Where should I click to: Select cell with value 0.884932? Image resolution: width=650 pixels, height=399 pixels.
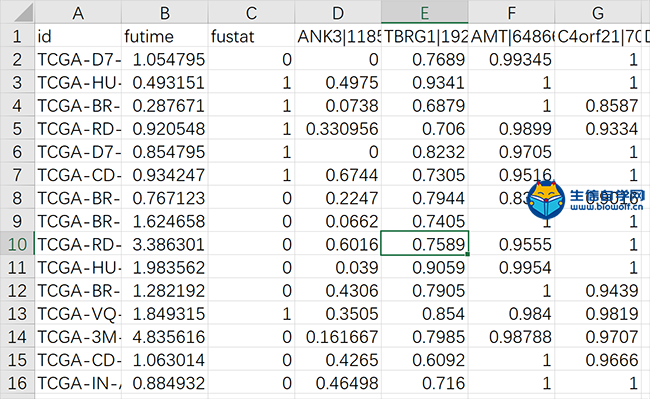tap(165, 383)
